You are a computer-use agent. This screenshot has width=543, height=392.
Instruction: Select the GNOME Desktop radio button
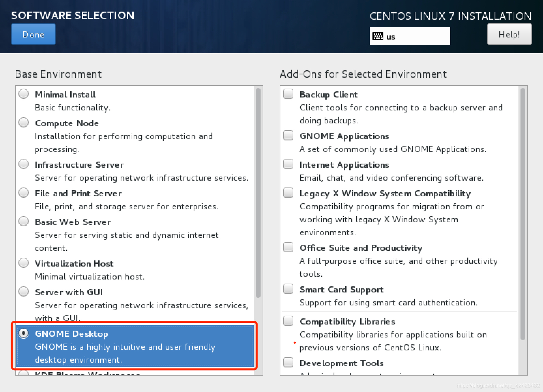click(x=24, y=333)
